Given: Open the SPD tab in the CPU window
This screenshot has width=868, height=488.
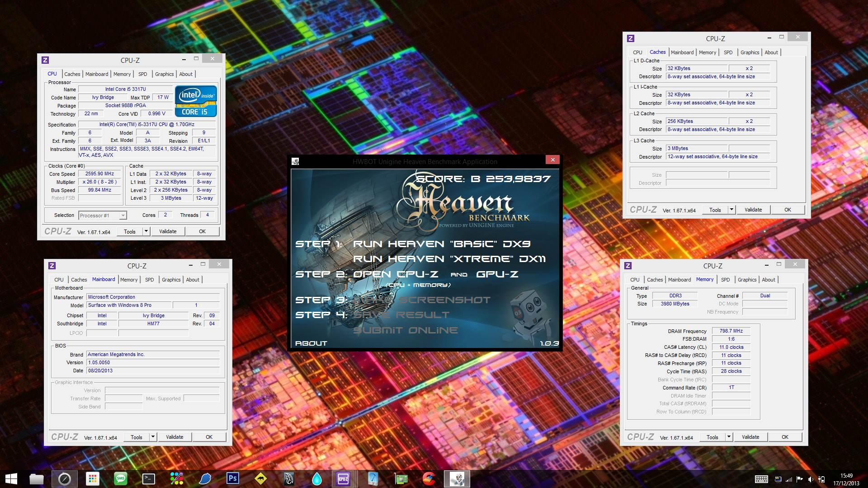Looking at the screenshot, I should coord(143,74).
